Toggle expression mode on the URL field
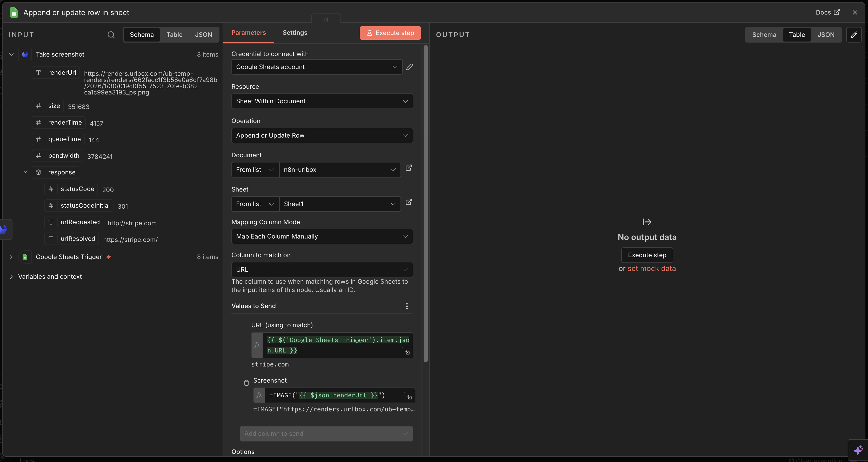The image size is (868, 462). click(257, 345)
